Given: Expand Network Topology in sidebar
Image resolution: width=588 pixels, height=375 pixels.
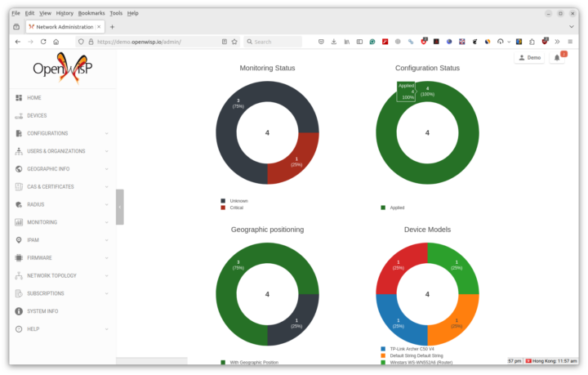Looking at the screenshot, I should click(106, 275).
